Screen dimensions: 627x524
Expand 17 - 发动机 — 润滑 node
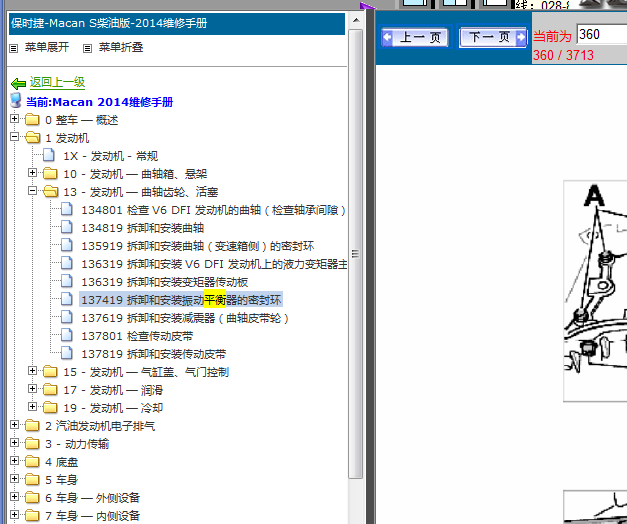(32, 389)
